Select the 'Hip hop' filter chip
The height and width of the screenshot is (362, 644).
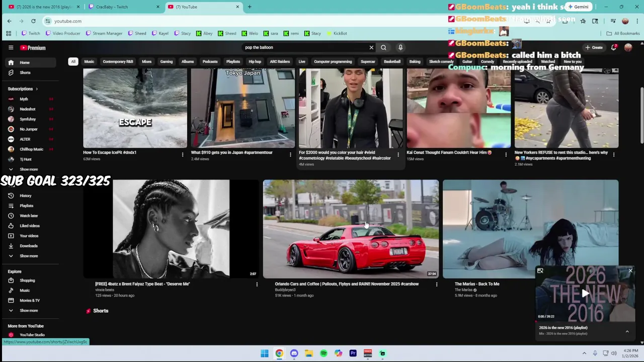click(255, 61)
